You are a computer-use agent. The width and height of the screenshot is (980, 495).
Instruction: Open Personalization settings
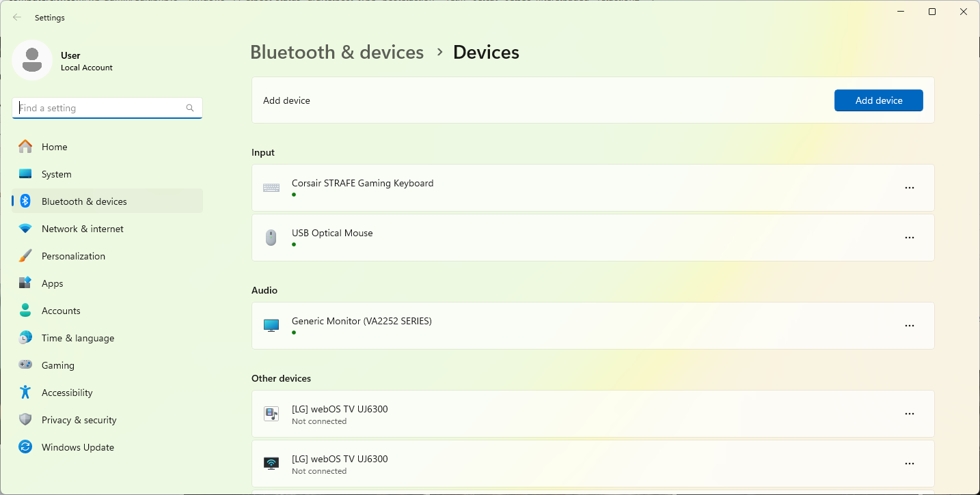pyautogui.click(x=107, y=256)
